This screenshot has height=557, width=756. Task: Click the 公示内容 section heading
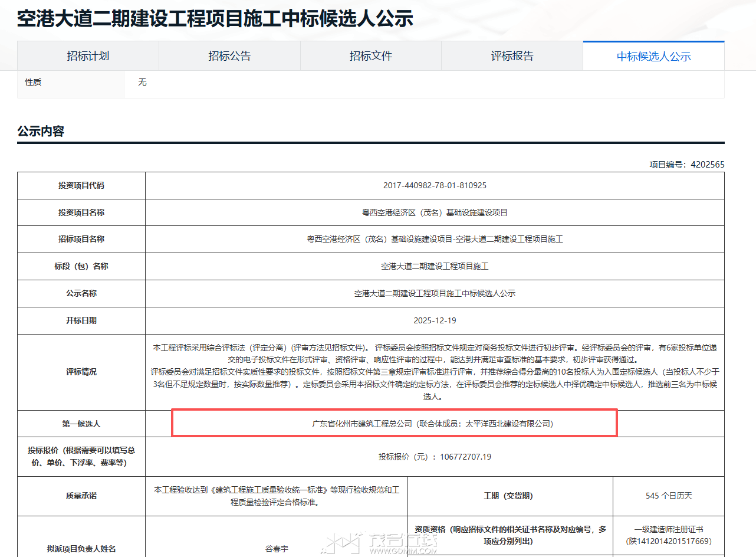point(41,131)
